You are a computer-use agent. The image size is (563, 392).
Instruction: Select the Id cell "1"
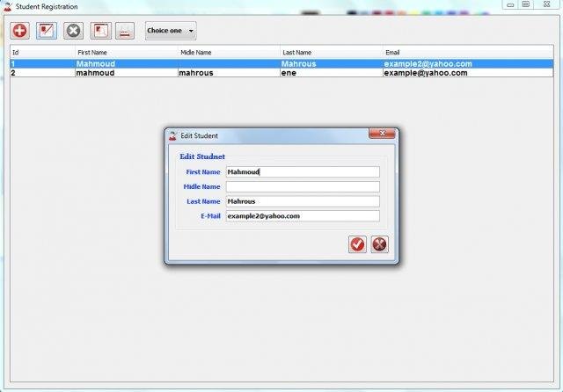pyautogui.click(x=42, y=64)
